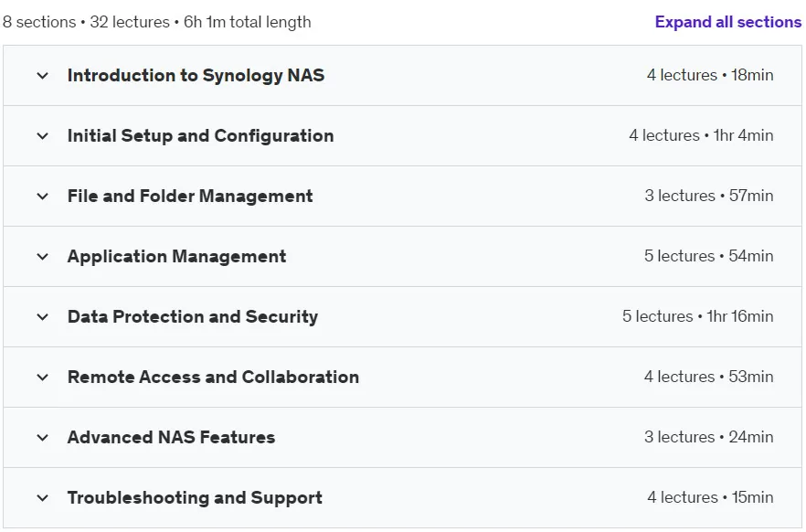Select the Advanced NAS Features section title
The width and height of the screenshot is (806, 532).
(171, 438)
